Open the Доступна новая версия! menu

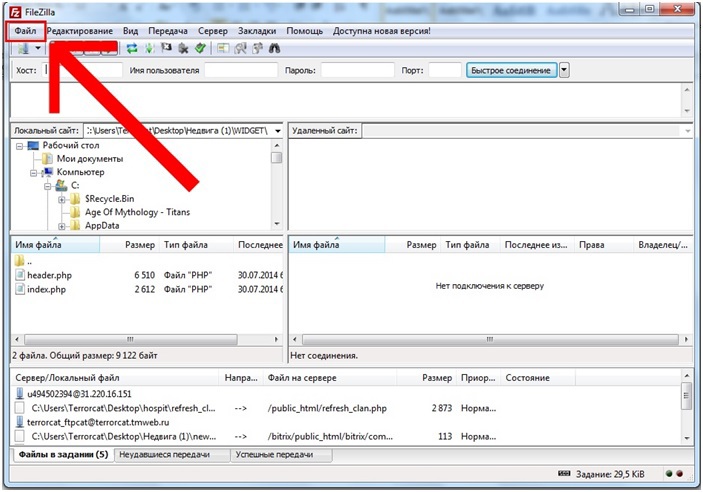click(x=382, y=31)
